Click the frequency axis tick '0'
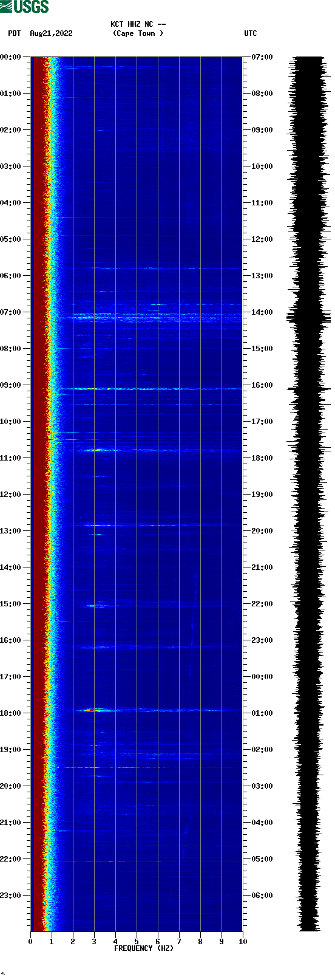Image resolution: width=335 pixels, height=980 pixels. 30,942
